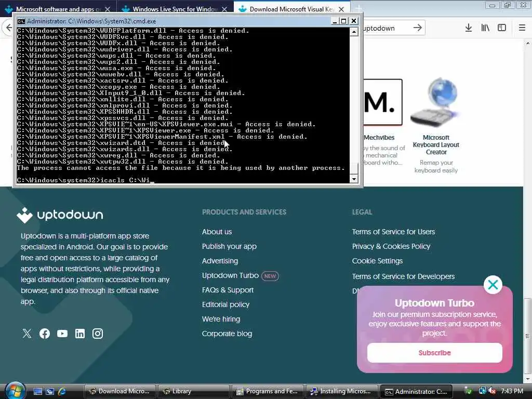
Task: Open Microsoft Keyboard Layout Creator thumbnail
Action: pyautogui.click(x=436, y=101)
